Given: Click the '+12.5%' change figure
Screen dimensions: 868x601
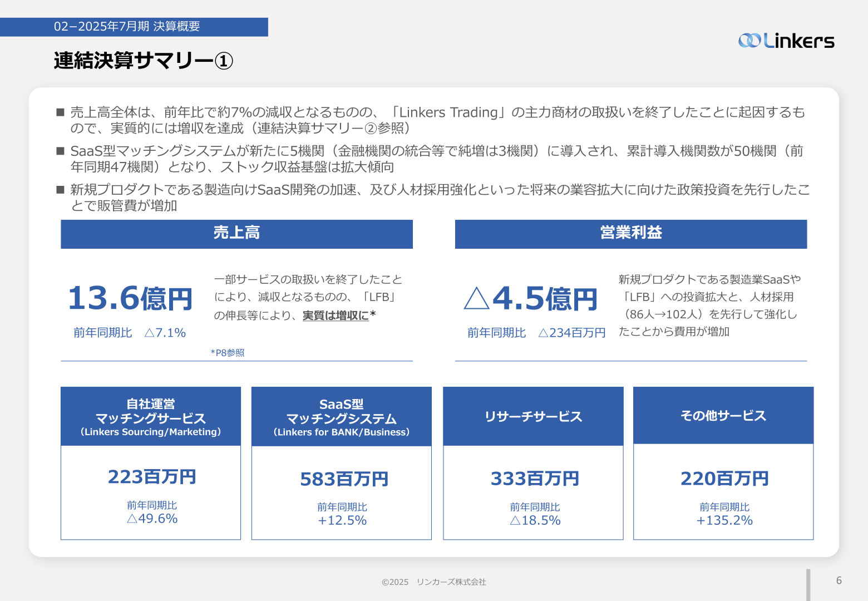Looking at the screenshot, I should point(342,520).
